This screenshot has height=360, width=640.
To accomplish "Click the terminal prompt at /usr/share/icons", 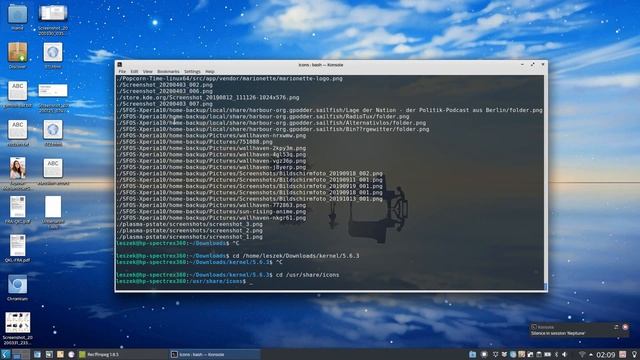I will coord(181,281).
